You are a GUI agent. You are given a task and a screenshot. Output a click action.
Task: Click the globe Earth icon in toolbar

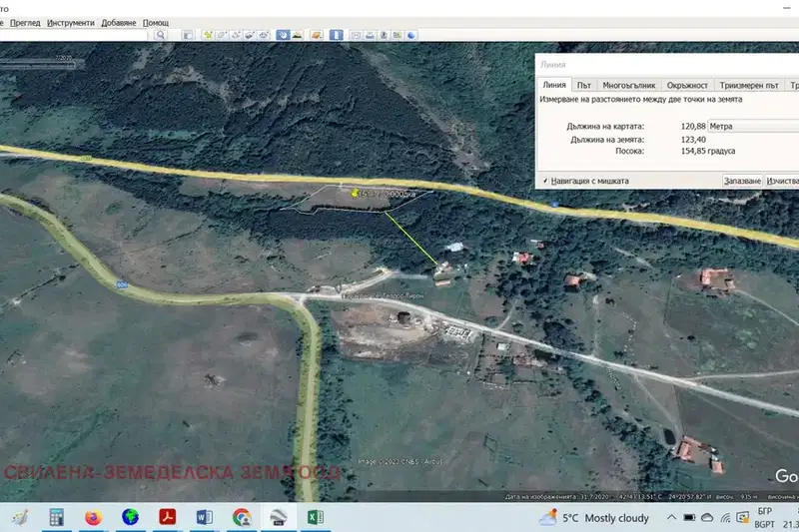click(x=411, y=35)
